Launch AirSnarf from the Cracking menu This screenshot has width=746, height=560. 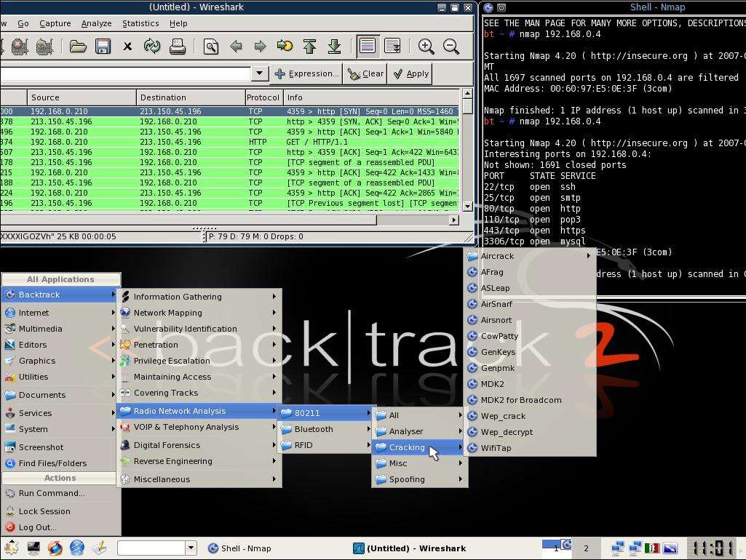(x=530, y=304)
